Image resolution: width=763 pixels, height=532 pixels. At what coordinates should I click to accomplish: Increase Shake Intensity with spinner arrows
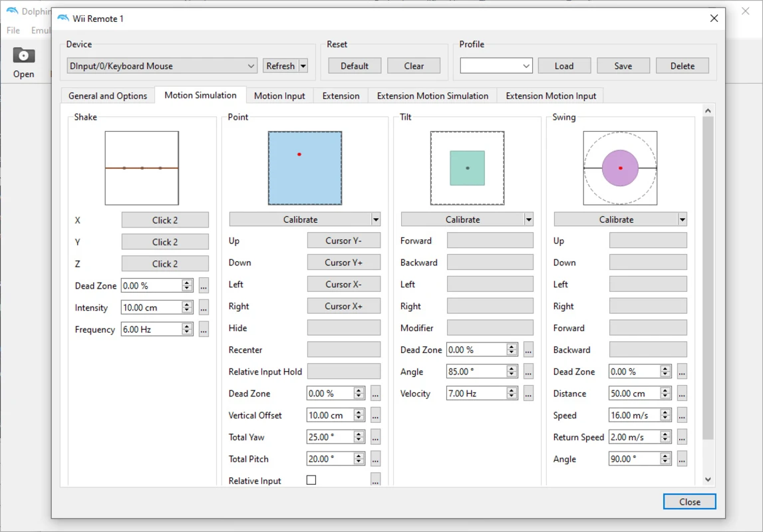(x=187, y=305)
